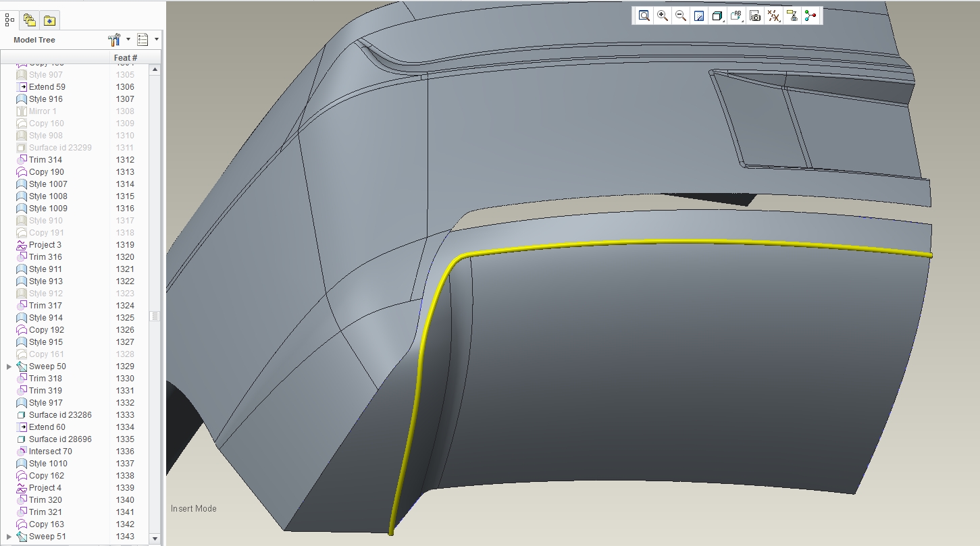Viewport: 980px width, 546px height.
Task: Click the model tree scrollbar thumb
Action: click(x=155, y=316)
